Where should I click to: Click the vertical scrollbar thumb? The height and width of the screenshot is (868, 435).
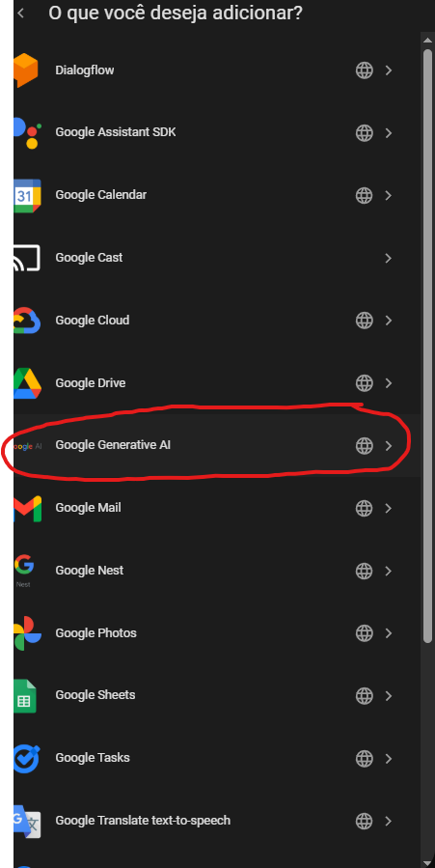pos(427,346)
